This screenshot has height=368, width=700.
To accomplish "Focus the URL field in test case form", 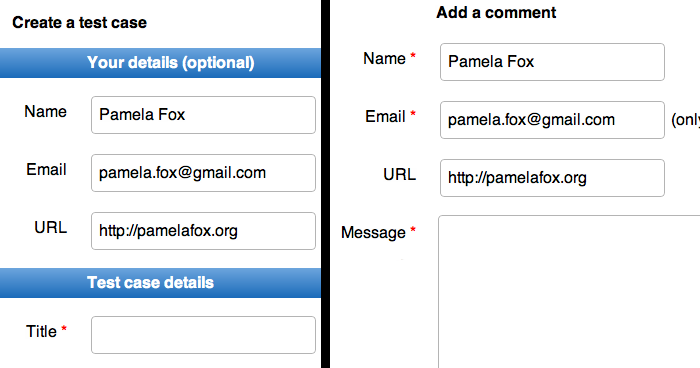I will point(203,231).
